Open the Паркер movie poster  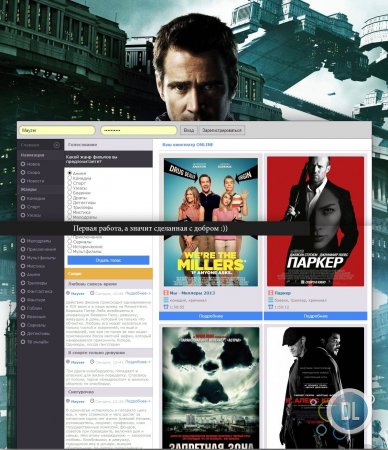coord(315,221)
